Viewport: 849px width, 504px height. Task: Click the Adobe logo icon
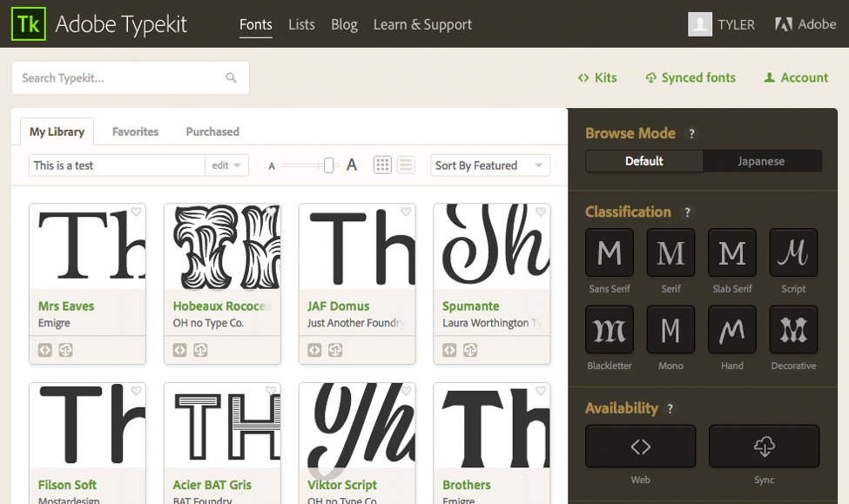pos(784,24)
